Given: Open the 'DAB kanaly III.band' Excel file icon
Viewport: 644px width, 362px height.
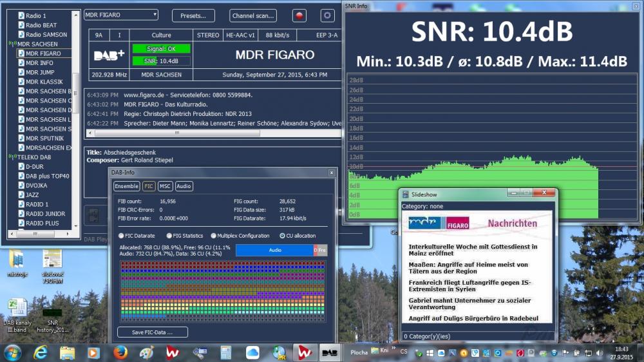Looking at the screenshot, I should (x=17, y=308).
